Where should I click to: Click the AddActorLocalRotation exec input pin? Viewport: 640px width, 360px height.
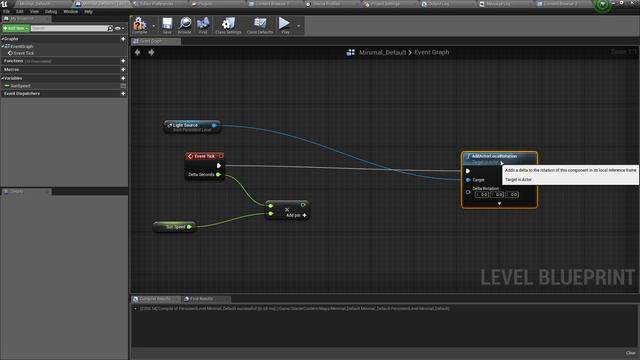pyautogui.click(x=468, y=171)
